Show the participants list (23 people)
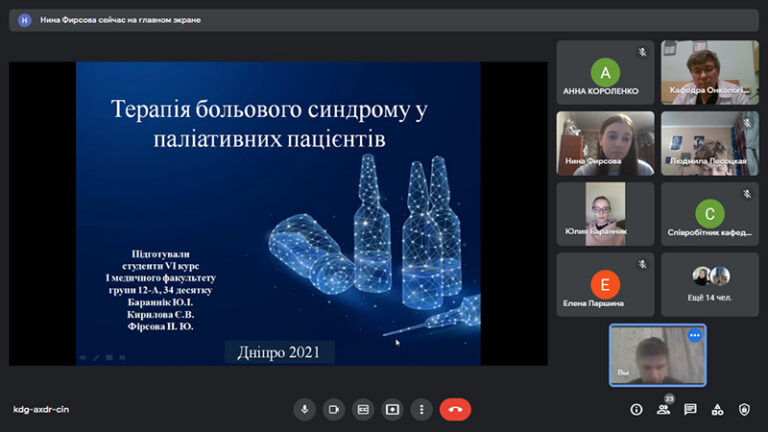 tap(663, 409)
